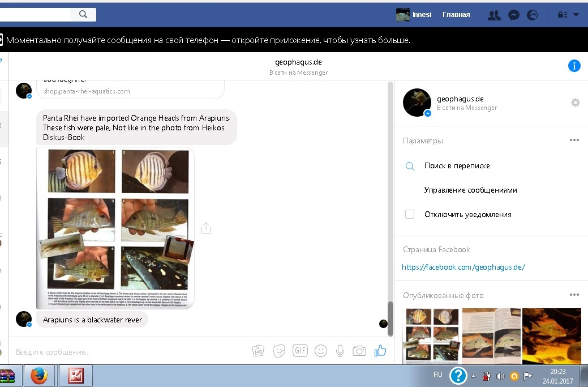This screenshot has width=588, height=387.
Task: Open the account dropdown arrow in top bar
Action: click(x=576, y=15)
